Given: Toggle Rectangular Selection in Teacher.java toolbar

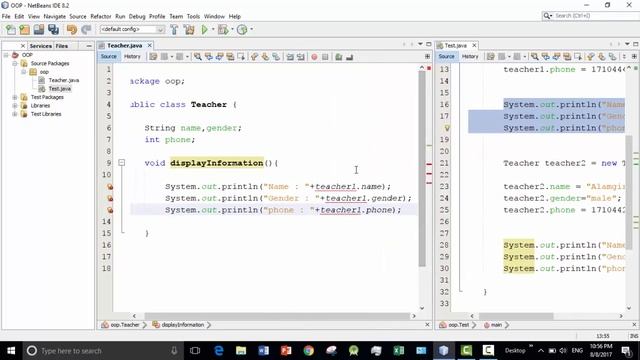Looking at the screenshot, I should [241, 57].
